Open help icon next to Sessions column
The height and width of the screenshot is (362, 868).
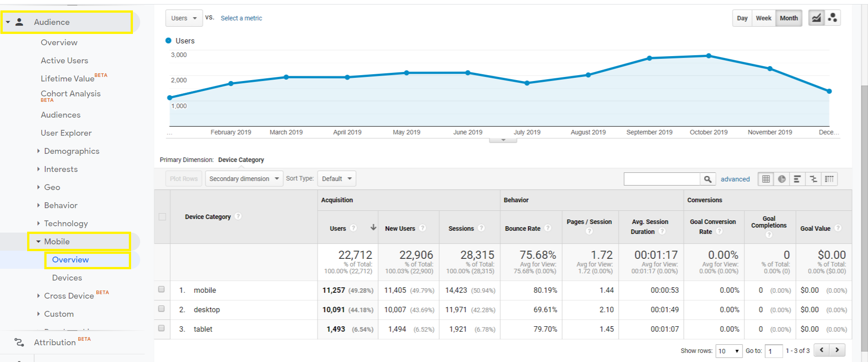[481, 228]
